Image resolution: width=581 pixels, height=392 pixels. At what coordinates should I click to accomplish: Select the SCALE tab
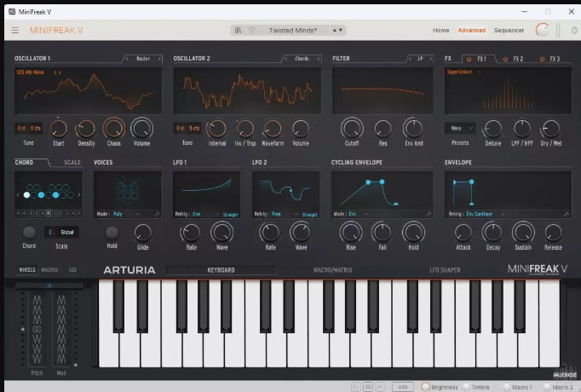tap(72, 162)
